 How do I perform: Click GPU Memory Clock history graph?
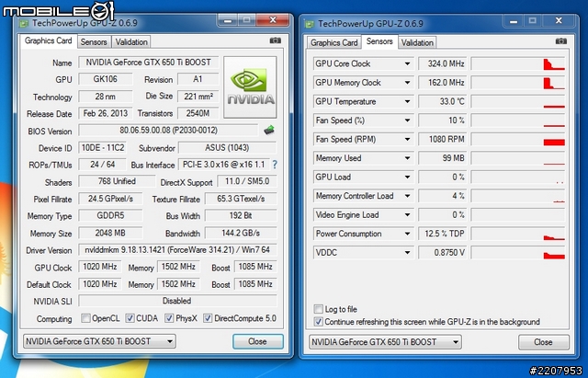[x=518, y=83]
